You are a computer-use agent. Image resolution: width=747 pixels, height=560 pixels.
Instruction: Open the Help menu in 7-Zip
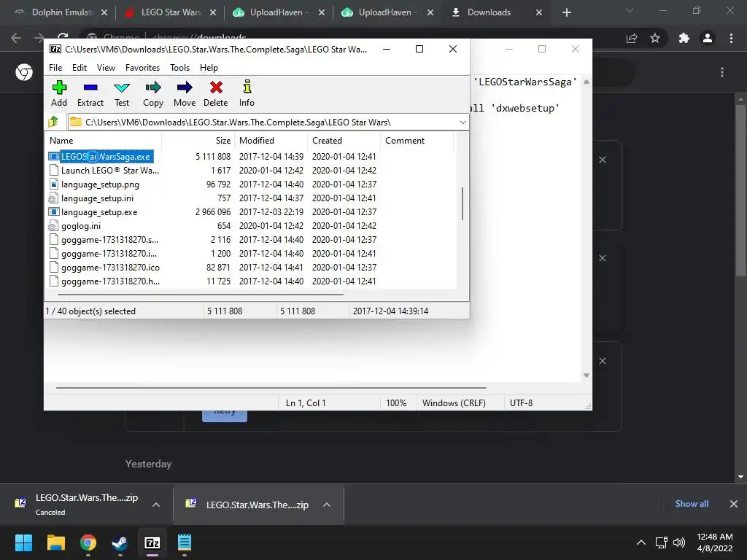[209, 68]
